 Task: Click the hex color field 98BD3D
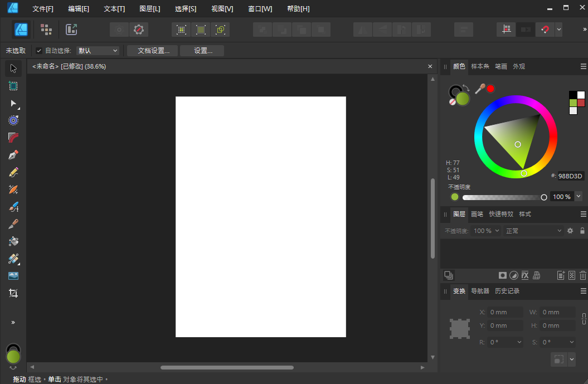[x=570, y=176]
